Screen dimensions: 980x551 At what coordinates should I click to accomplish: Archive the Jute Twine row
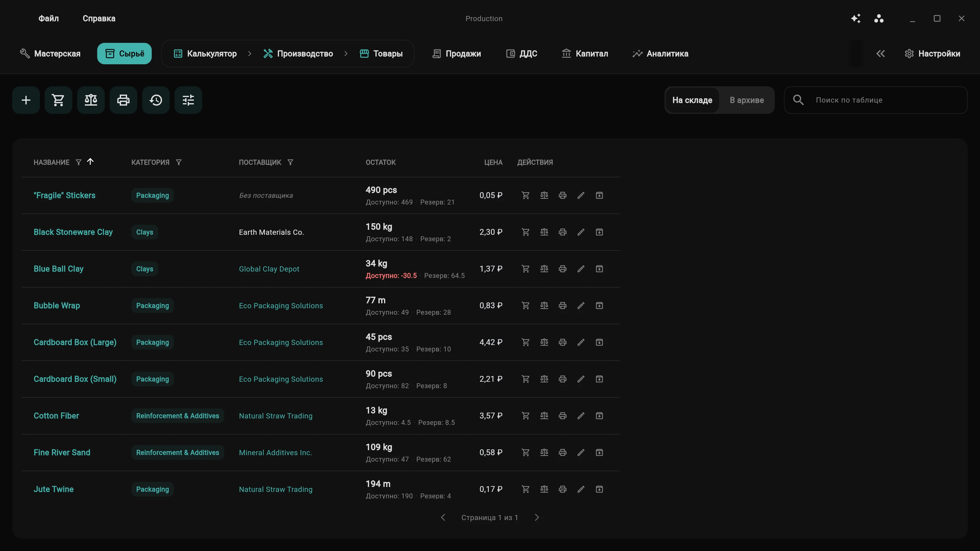tap(599, 489)
